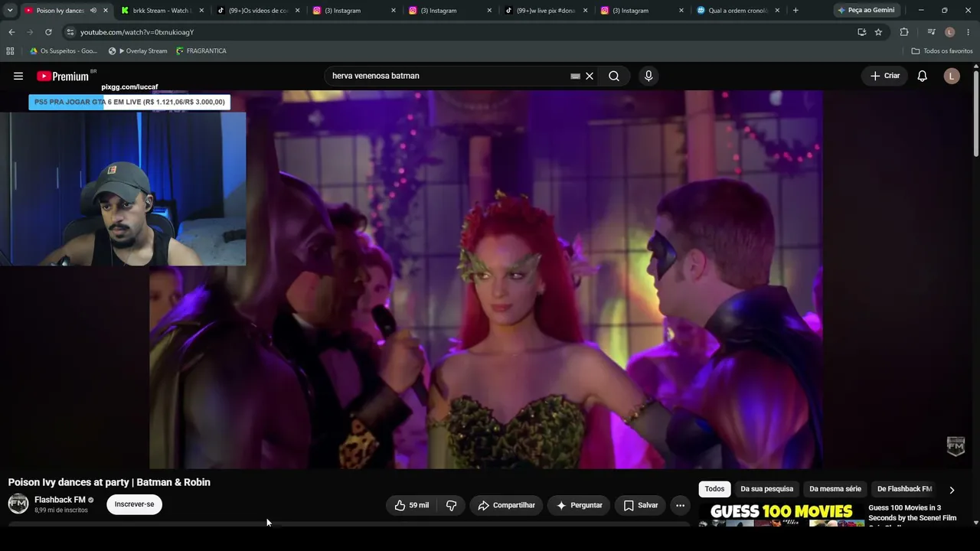This screenshot has width=980, height=551.
Task: Start voice search with the microphone
Action: [x=648, y=76]
